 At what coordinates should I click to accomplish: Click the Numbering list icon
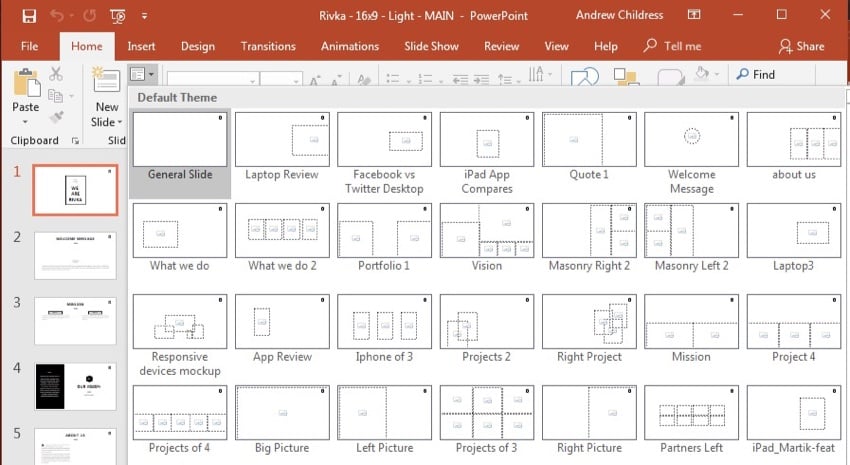[426, 79]
